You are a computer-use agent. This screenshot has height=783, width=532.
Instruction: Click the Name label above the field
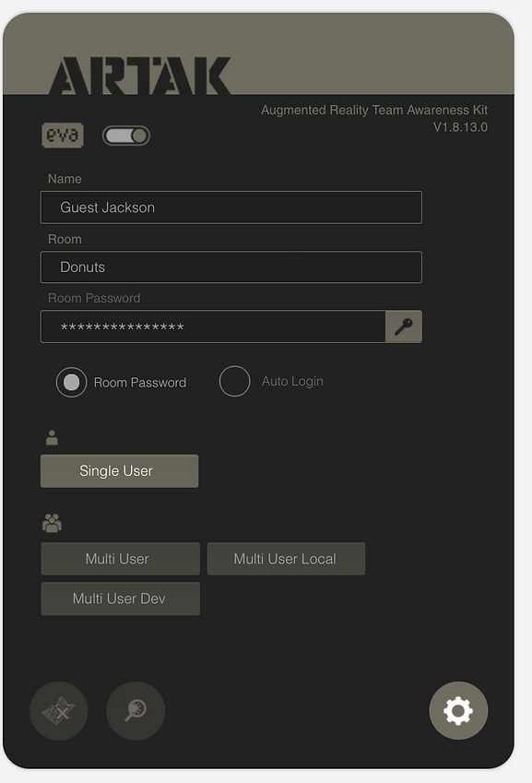click(65, 179)
